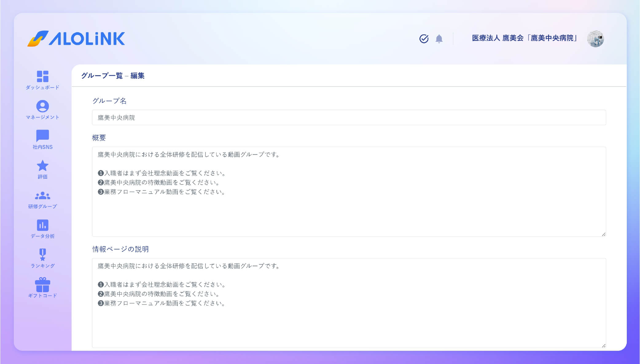This screenshot has height=364, width=640.
Task: Click the ALOLiNK logo
Action: coord(76,38)
